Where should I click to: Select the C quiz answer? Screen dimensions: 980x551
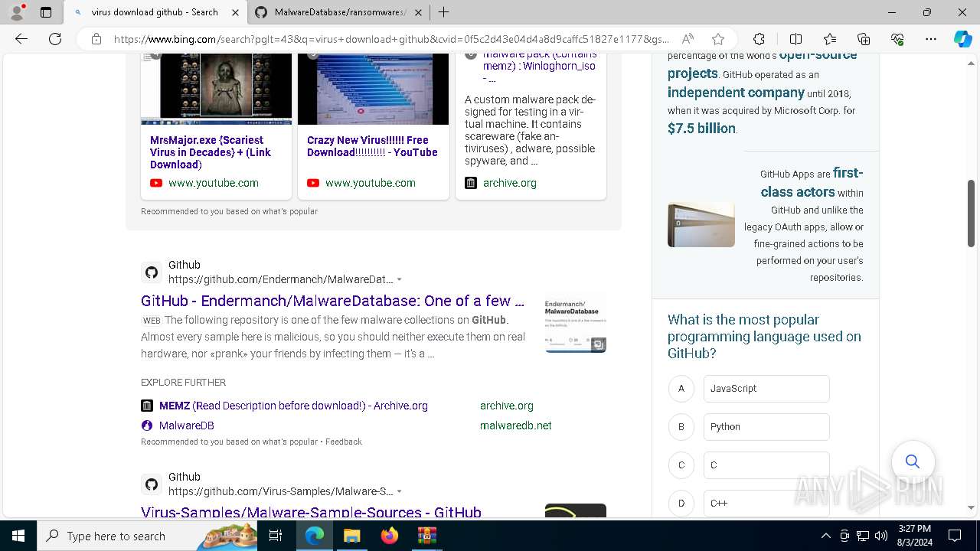pos(766,465)
